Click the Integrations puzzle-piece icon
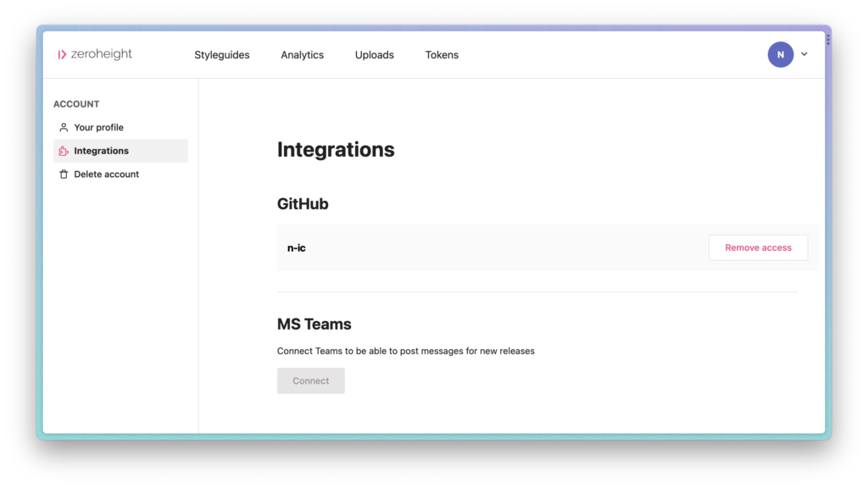Viewport: 868px width, 488px height. tap(64, 151)
